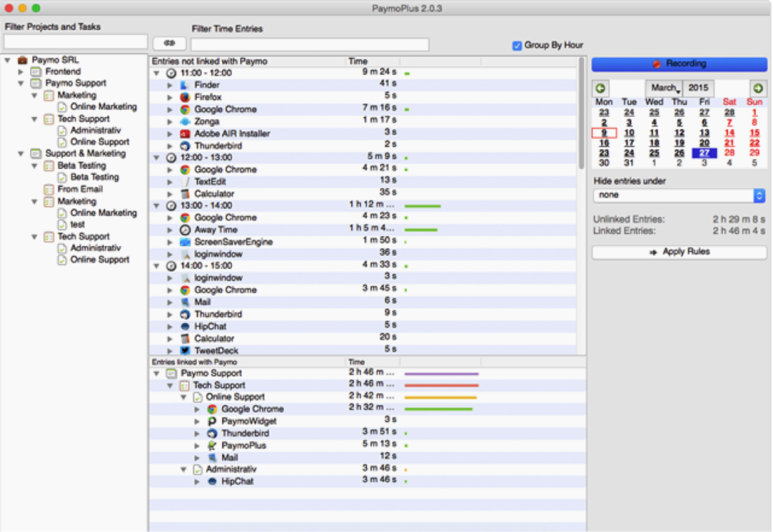Collapse the 11:00 - 12:00 hour group

click(156, 73)
